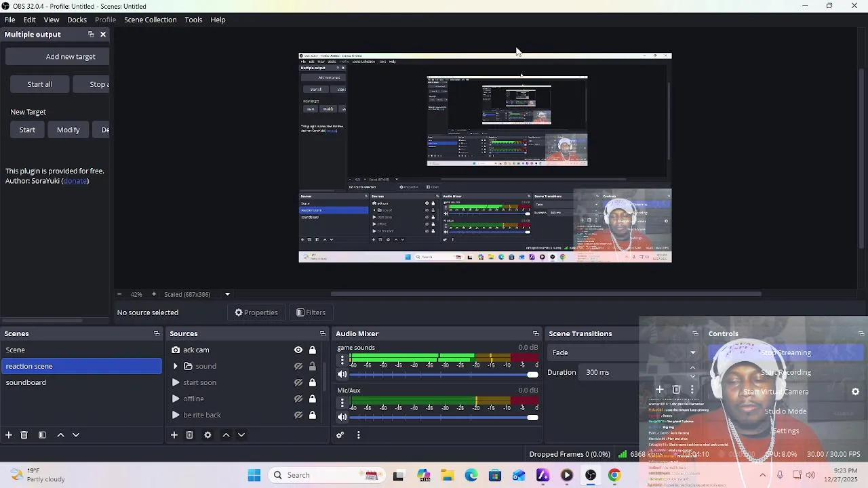Open the Windows Start menu
868x488 pixels.
point(254,476)
